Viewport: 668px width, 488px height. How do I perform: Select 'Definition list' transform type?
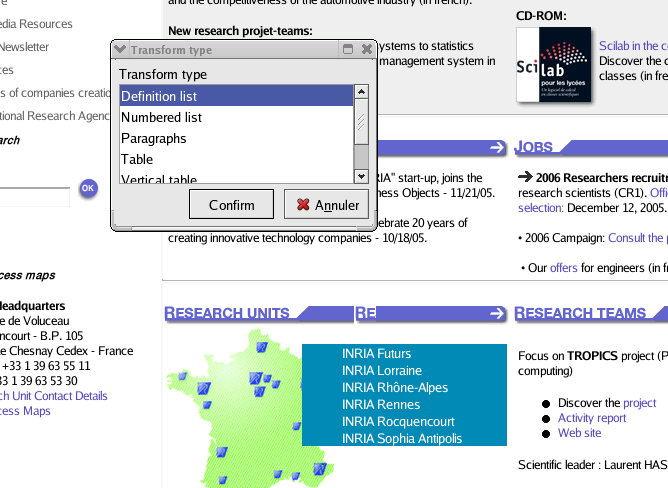(236, 96)
